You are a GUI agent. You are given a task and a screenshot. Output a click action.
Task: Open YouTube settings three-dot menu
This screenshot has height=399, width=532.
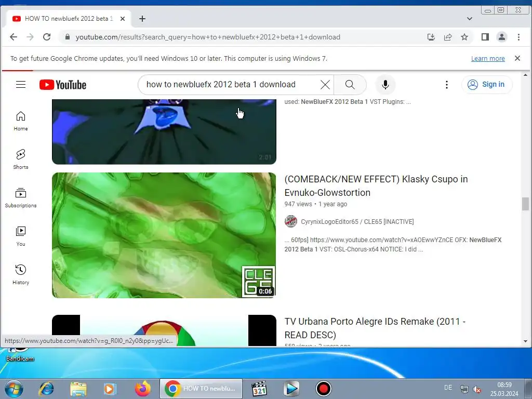coord(446,85)
